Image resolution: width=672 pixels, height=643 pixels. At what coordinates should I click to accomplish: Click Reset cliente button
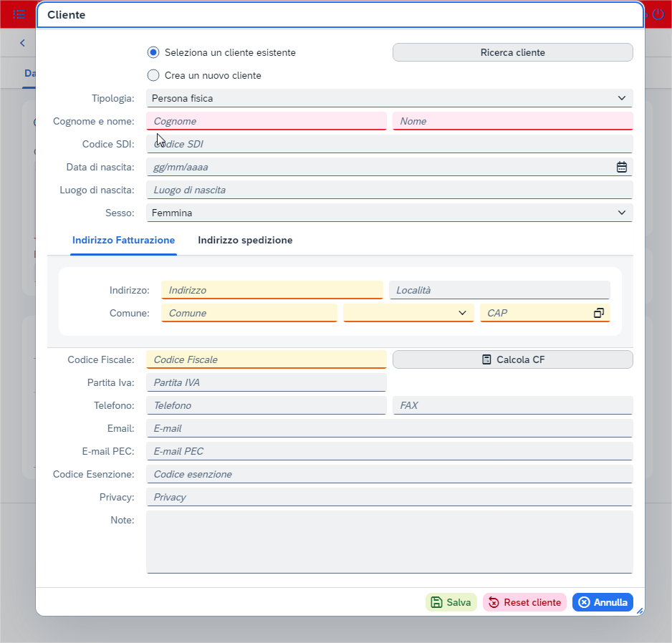click(524, 602)
